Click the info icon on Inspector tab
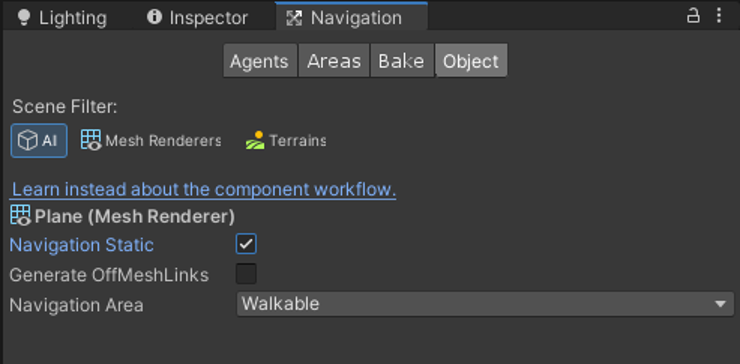 tap(154, 17)
